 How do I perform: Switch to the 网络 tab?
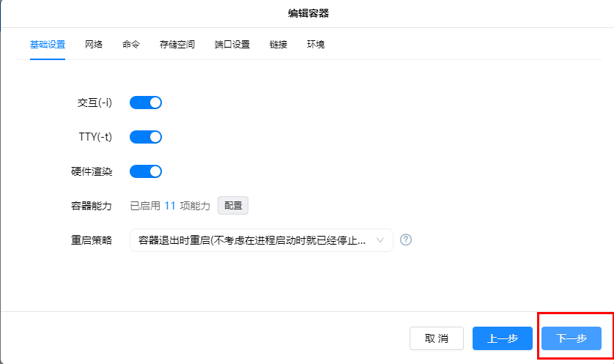pos(94,45)
